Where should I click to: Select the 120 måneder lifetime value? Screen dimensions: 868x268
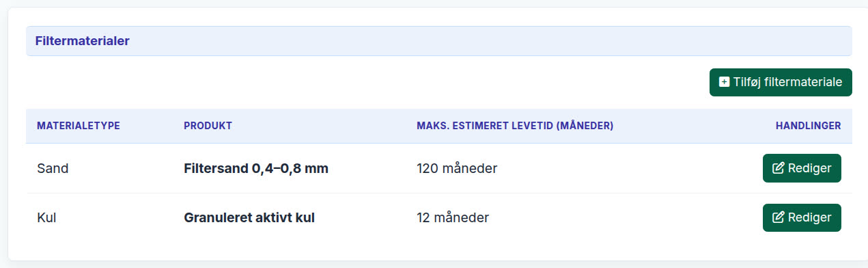click(457, 168)
